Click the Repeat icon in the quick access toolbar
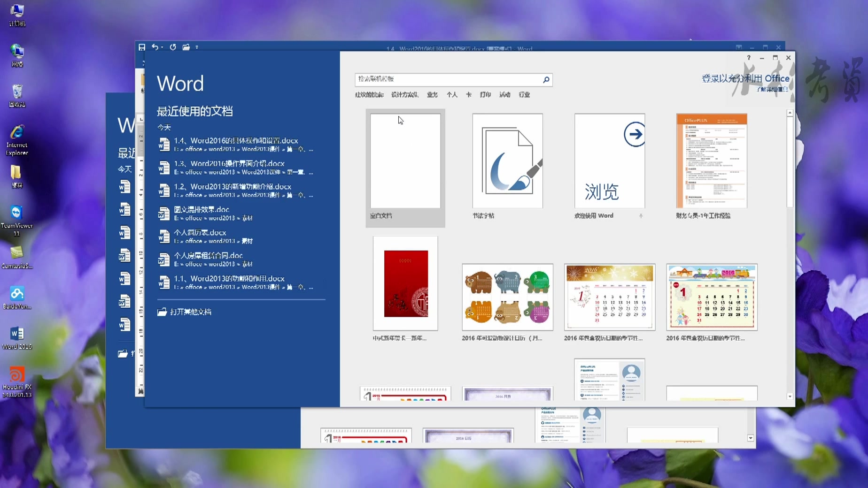The height and width of the screenshot is (488, 868). (173, 47)
